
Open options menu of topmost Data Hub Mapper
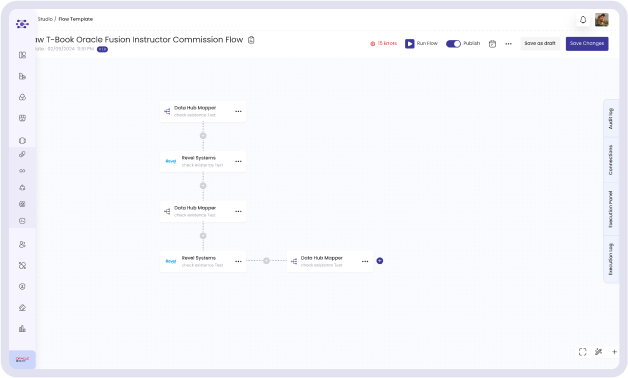tap(238, 111)
